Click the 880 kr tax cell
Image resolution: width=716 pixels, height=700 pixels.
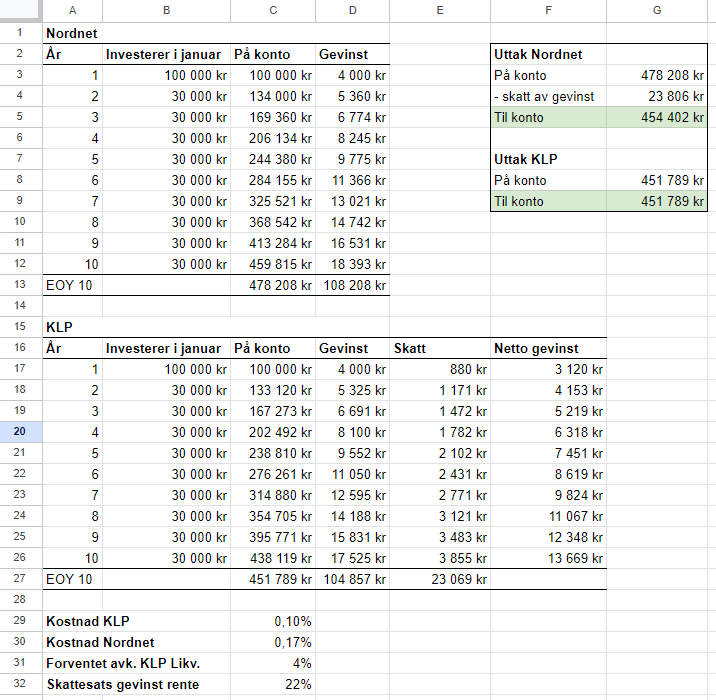point(440,369)
